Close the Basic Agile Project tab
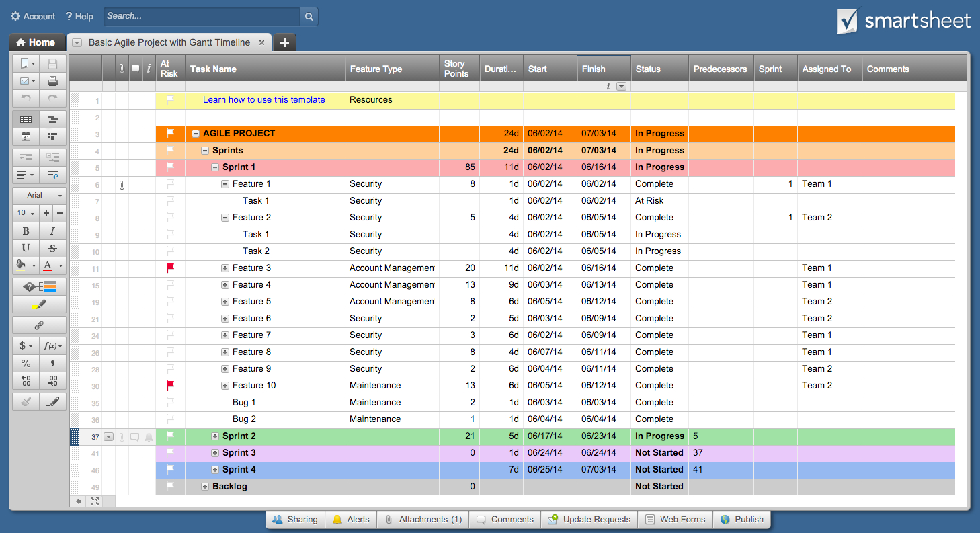 (262, 42)
